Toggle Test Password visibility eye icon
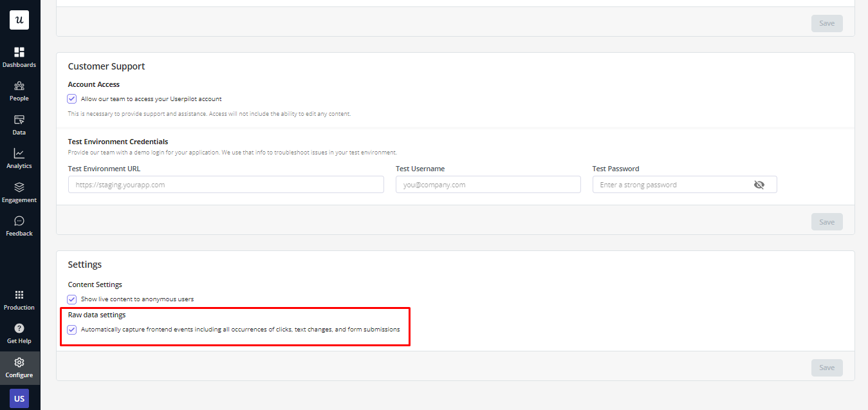Screen dimensions: 868x410 tap(759, 185)
